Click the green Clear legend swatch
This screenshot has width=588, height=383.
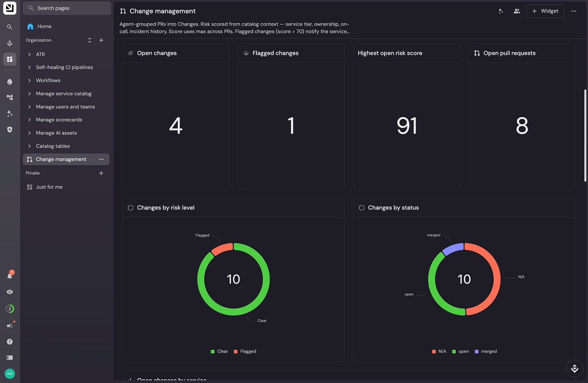pos(212,351)
